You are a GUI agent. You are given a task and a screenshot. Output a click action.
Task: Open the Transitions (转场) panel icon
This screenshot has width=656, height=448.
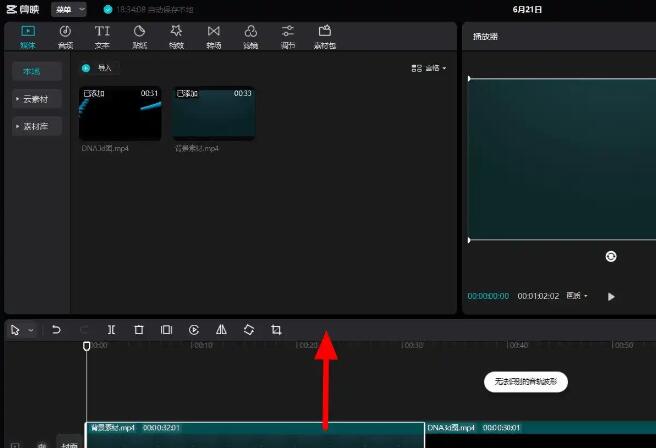point(213,36)
